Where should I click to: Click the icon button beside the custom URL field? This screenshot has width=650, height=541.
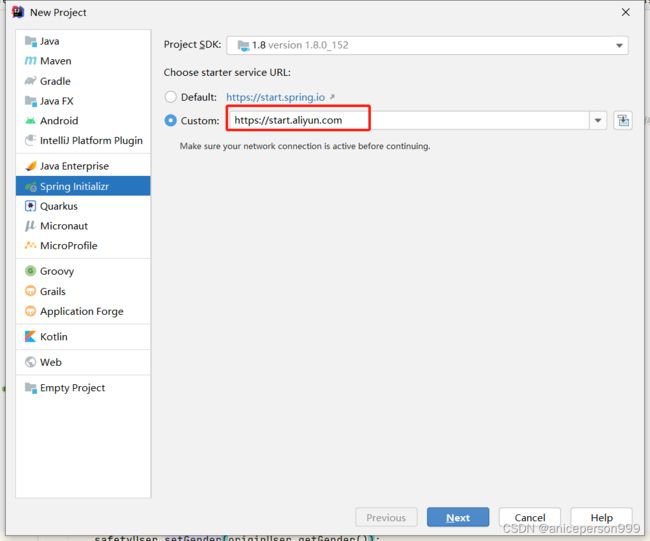click(x=623, y=121)
